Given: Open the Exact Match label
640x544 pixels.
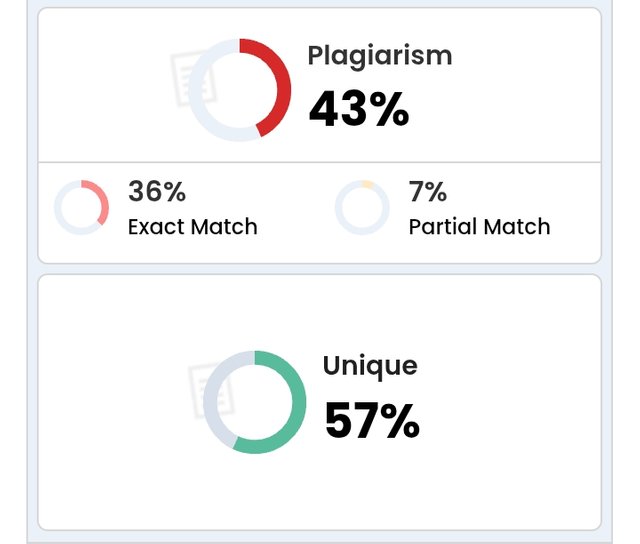Looking at the screenshot, I should click(x=193, y=226).
